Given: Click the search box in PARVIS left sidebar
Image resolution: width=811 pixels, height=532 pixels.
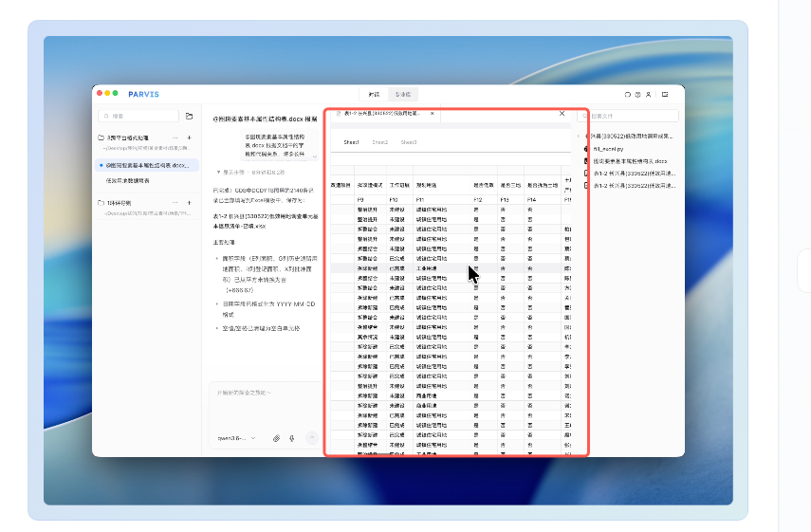Looking at the screenshot, I should (138, 117).
